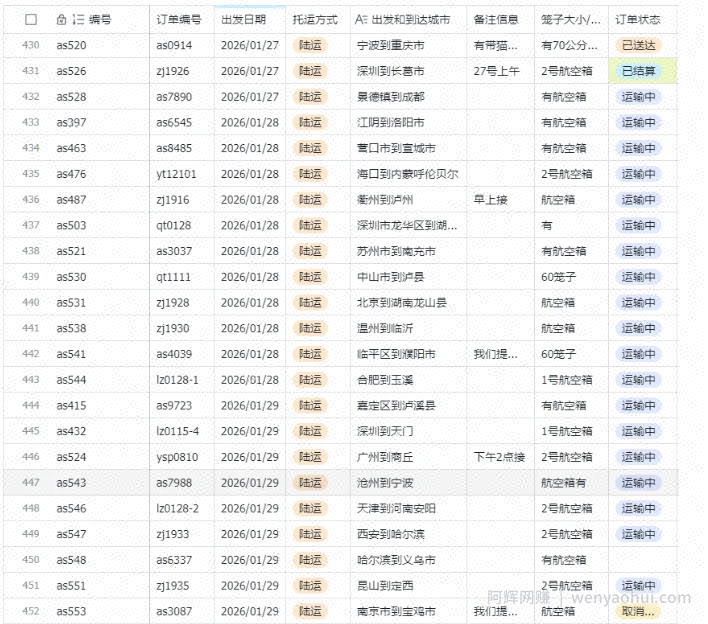Click the cell 哈尔滨到义乌市
This screenshot has height=624, width=708.
[x=396, y=560]
